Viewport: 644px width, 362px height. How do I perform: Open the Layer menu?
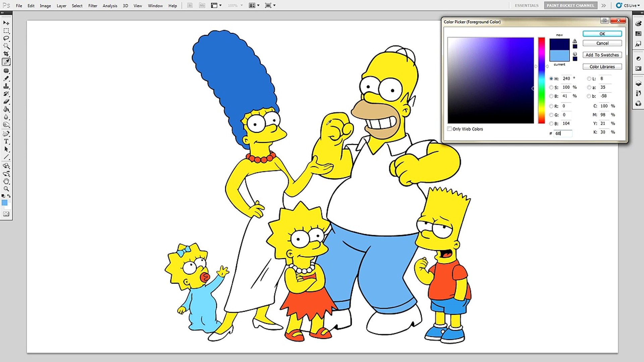click(x=61, y=6)
